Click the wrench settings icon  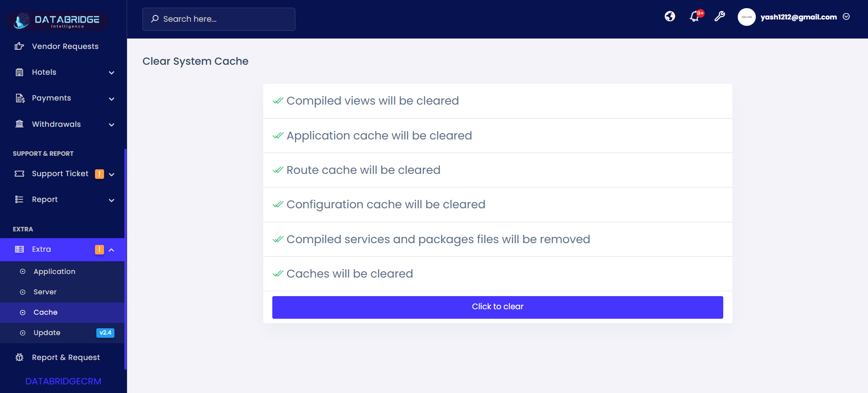coord(720,17)
